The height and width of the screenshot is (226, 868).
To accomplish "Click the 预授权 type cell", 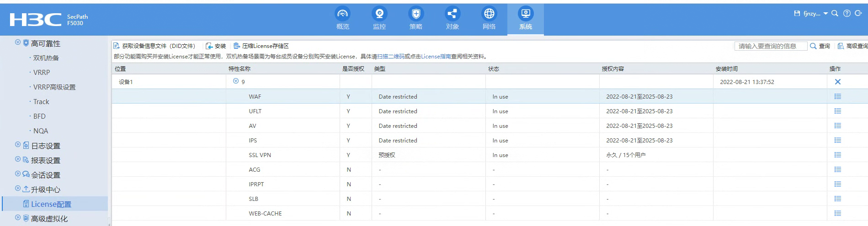I will (x=429, y=155).
